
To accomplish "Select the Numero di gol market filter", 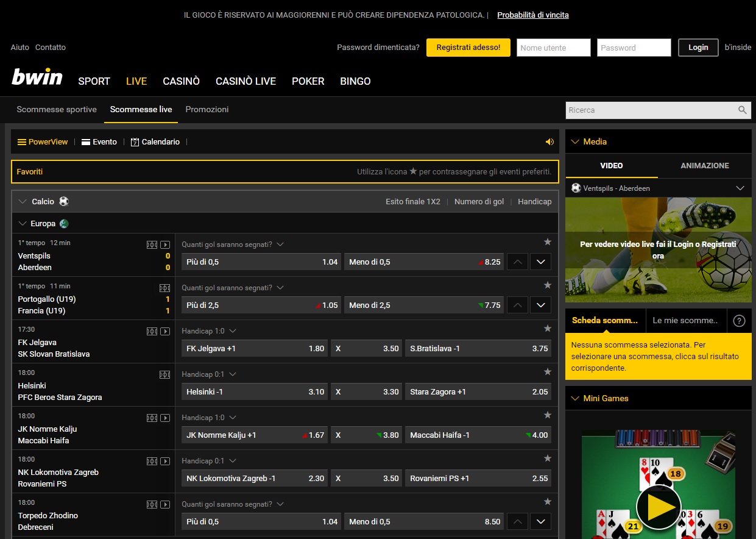I will [479, 202].
